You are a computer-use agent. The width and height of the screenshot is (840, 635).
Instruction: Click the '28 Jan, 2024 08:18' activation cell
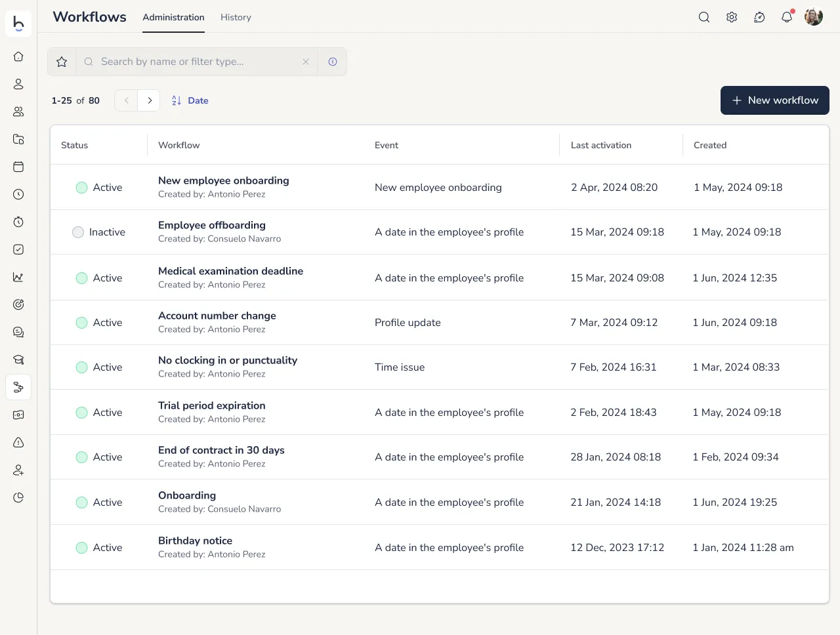pyautogui.click(x=616, y=457)
